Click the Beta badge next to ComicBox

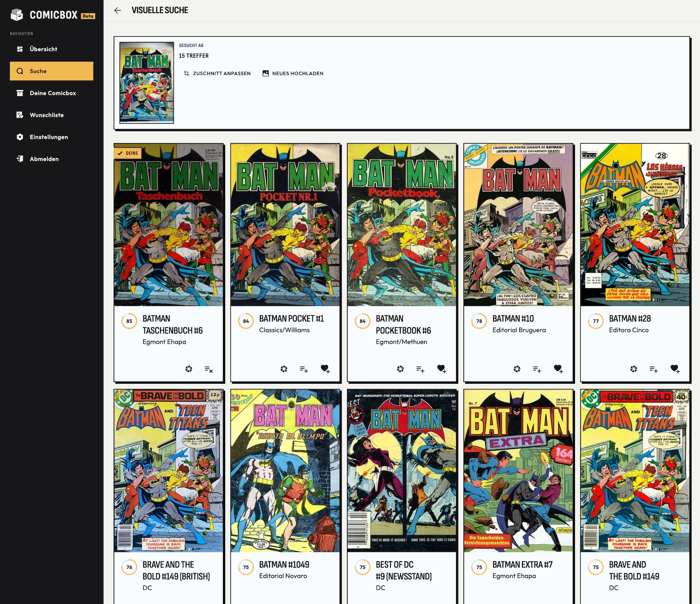tap(88, 16)
